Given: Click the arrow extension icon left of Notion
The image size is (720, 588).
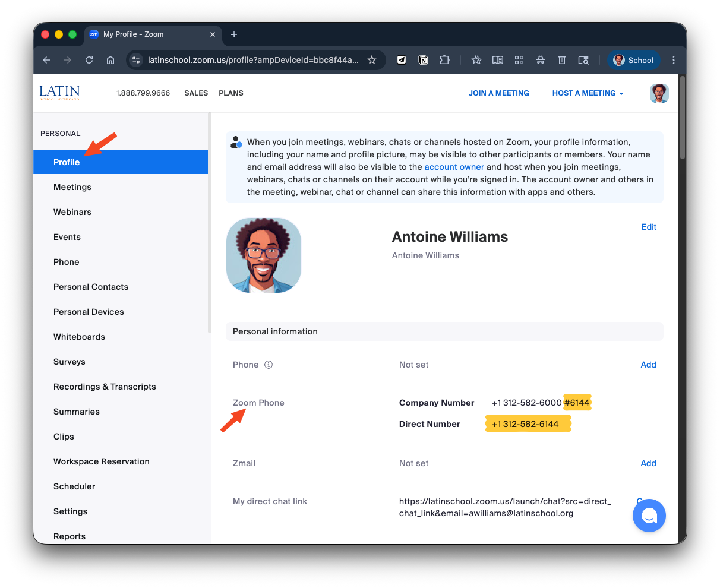Looking at the screenshot, I should coord(402,60).
